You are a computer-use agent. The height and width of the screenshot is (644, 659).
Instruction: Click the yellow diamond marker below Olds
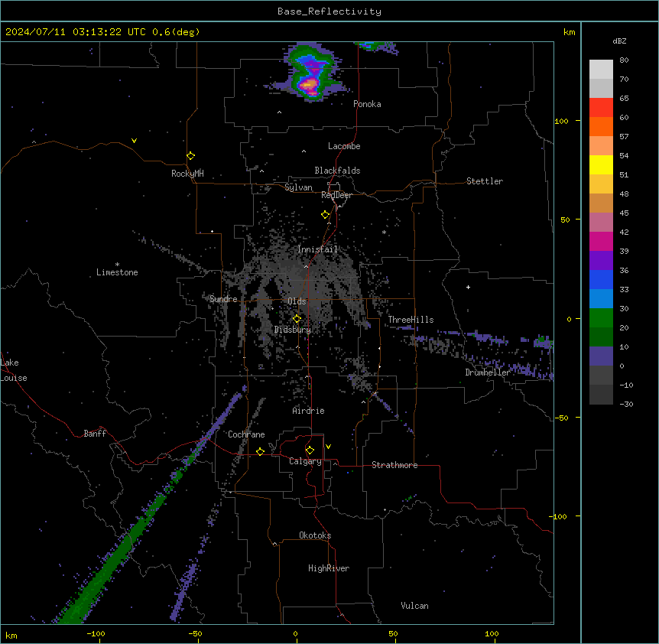[297, 319]
